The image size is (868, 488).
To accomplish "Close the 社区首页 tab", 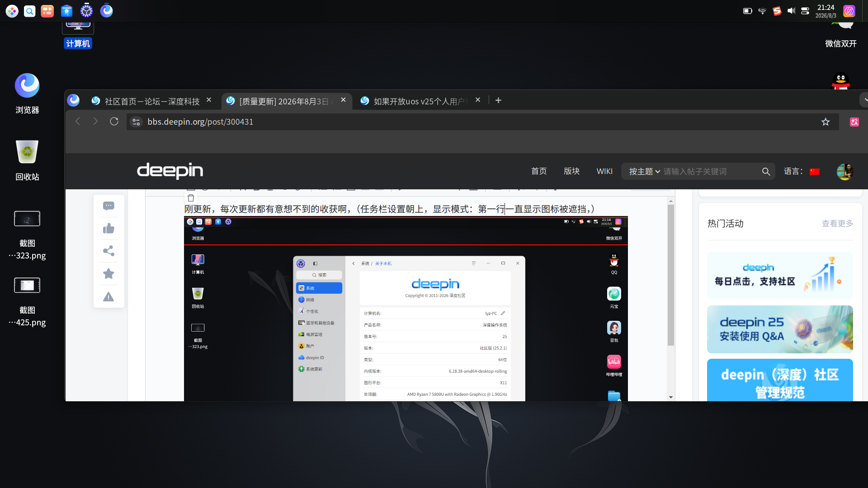I will (x=209, y=100).
